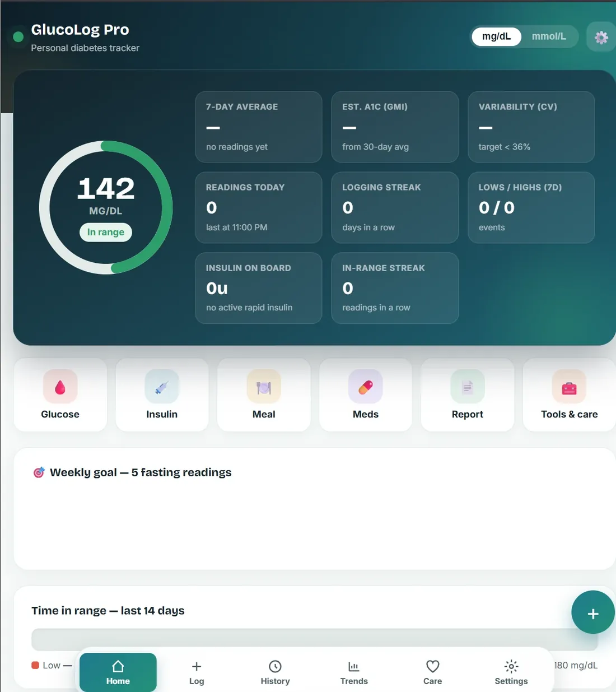The height and width of the screenshot is (692, 616).
Task: Click the Meal plate icon
Action: [x=264, y=387]
